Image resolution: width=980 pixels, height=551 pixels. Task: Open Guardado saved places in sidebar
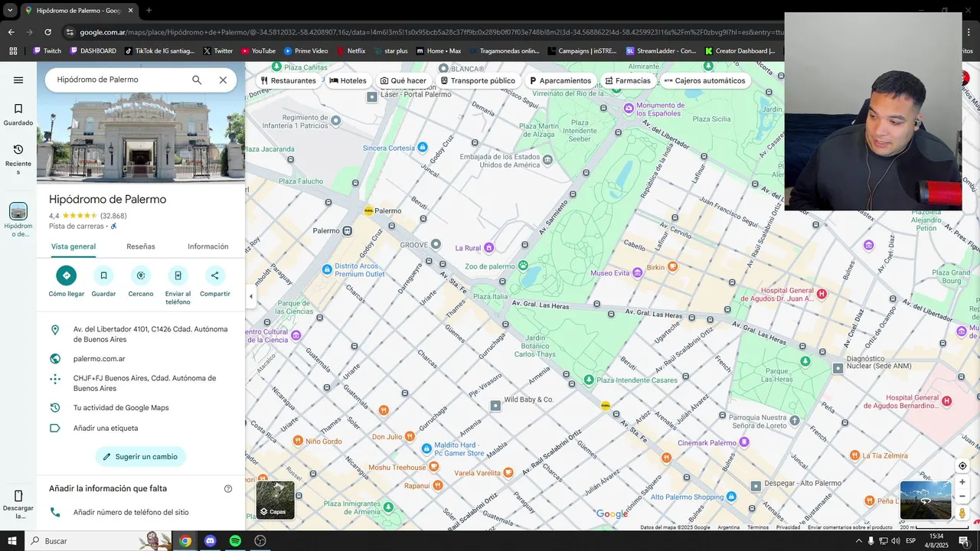(18, 114)
